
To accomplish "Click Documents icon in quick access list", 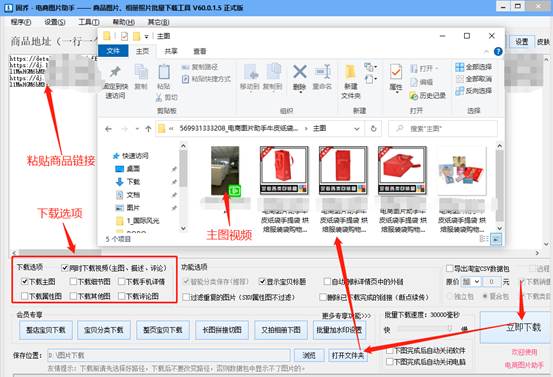I will [120, 195].
